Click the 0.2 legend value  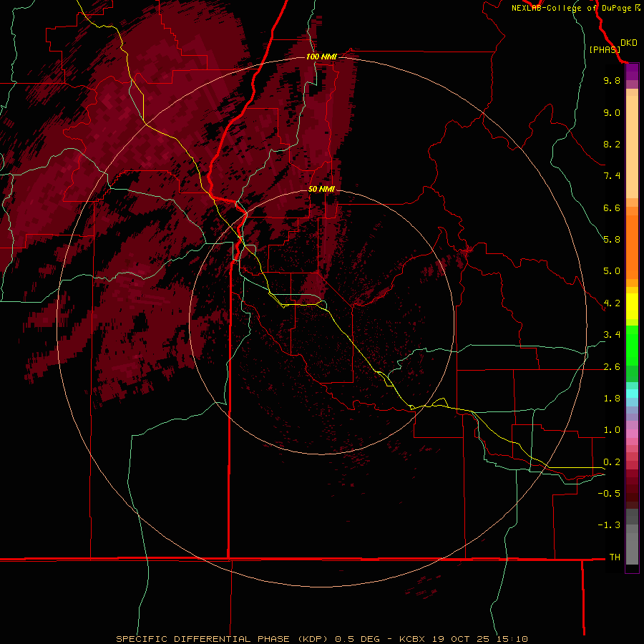(x=612, y=462)
